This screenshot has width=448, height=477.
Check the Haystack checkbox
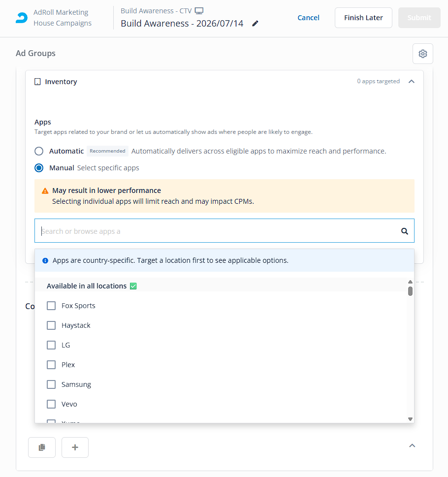(x=51, y=325)
